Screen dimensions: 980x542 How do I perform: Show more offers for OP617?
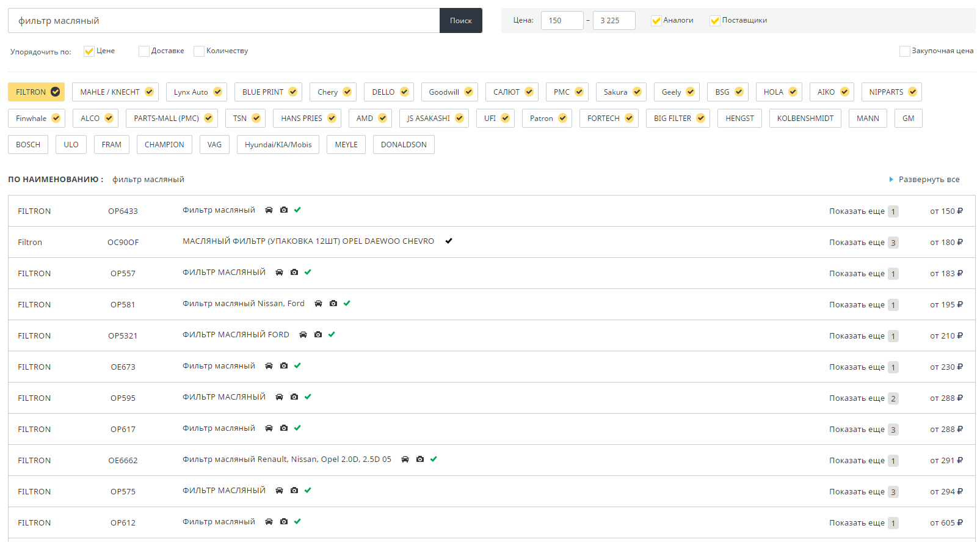pyautogui.click(x=863, y=430)
